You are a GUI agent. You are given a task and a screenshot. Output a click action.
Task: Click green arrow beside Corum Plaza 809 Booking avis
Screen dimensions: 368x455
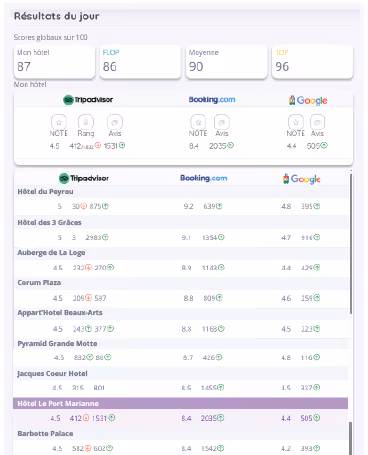(219, 298)
